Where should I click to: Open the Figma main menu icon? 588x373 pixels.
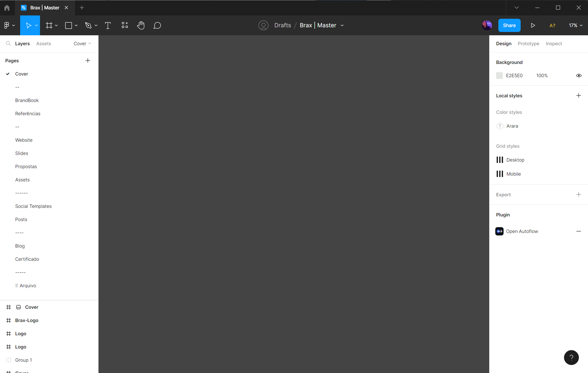pyautogui.click(x=7, y=25)
